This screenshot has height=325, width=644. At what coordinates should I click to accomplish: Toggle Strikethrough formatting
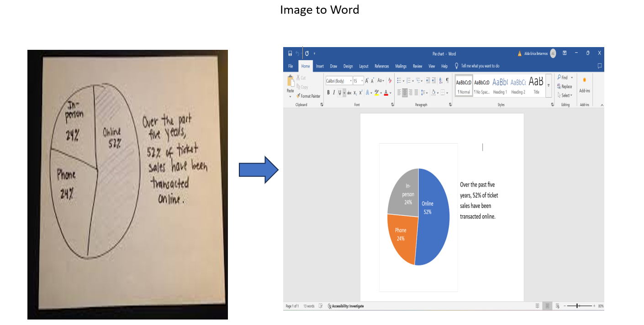tap(349, 93)
